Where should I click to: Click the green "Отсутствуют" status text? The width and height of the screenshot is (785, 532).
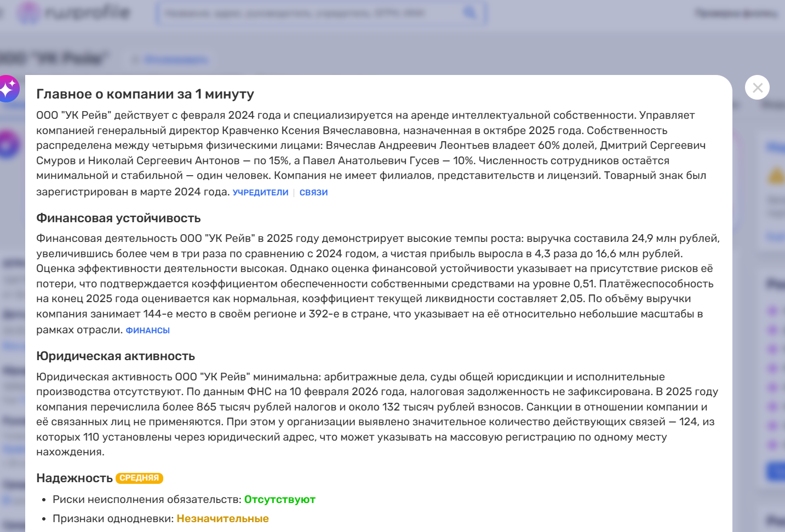(x=280, y=500)
